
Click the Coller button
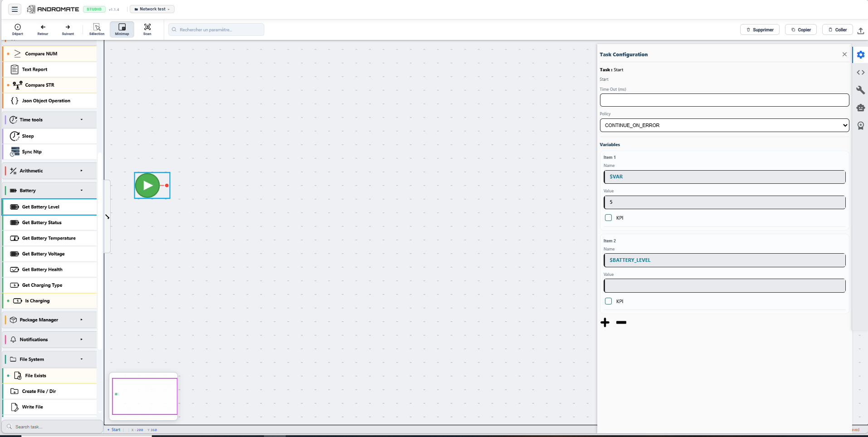coord(838,30)
